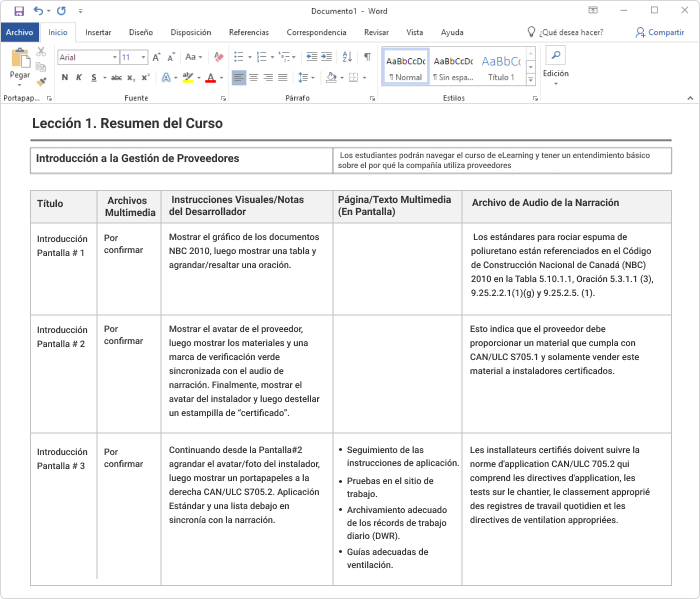
Task: Decrease the paragraph indent
Action: coord(312,57)
